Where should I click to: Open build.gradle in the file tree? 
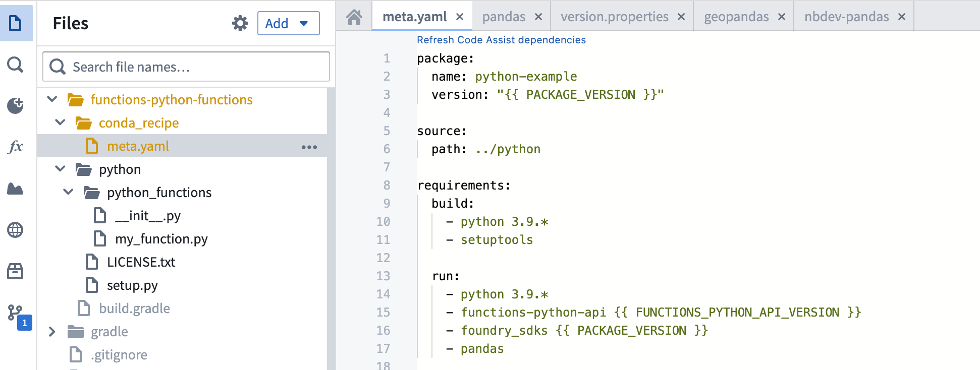click(x=134, y=309)
